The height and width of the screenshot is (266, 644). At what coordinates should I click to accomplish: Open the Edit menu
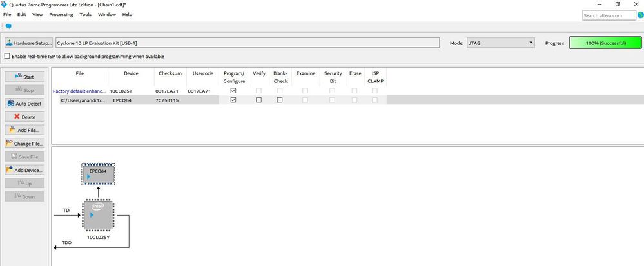tap(21, 14)
